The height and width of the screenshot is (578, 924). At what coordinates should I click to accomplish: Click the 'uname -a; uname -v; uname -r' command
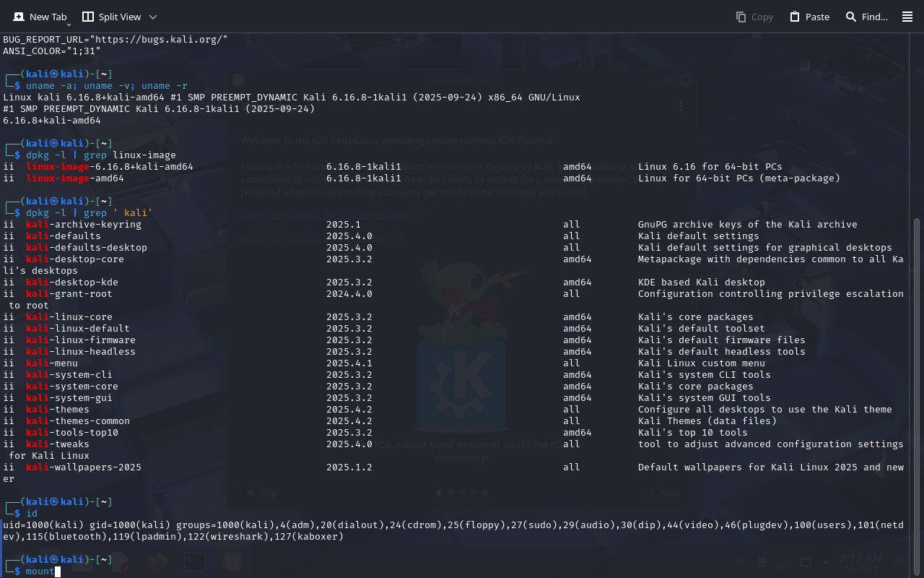(x=107, y=86)
